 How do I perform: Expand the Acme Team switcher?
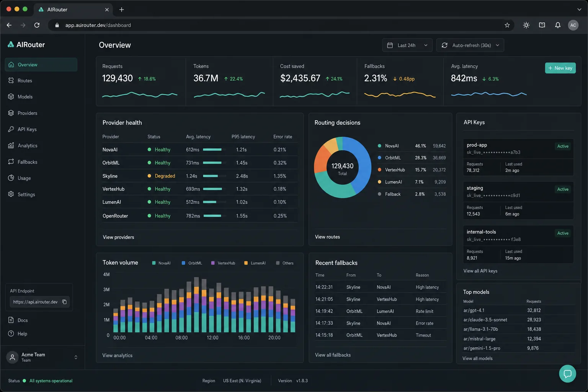(x=76, y=357)
